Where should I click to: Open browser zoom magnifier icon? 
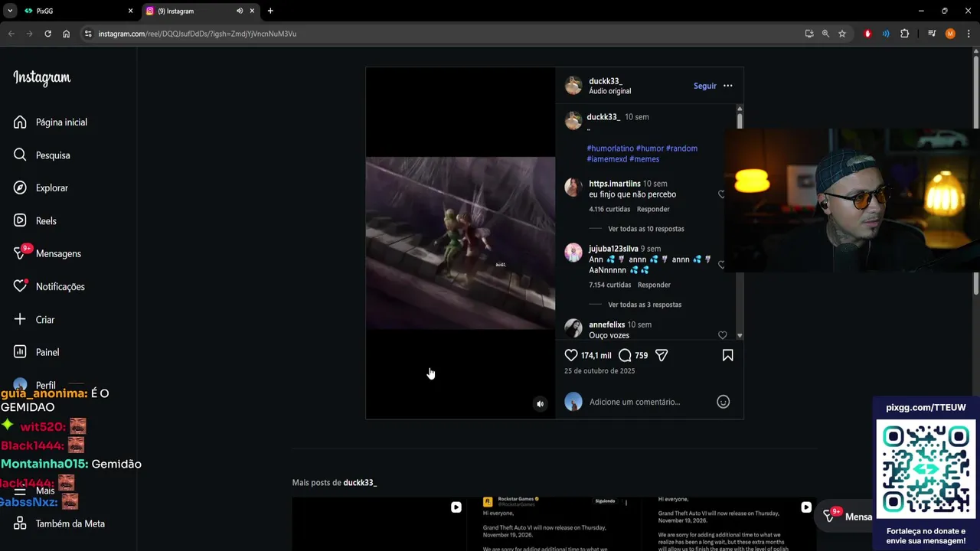coord(825,34)
